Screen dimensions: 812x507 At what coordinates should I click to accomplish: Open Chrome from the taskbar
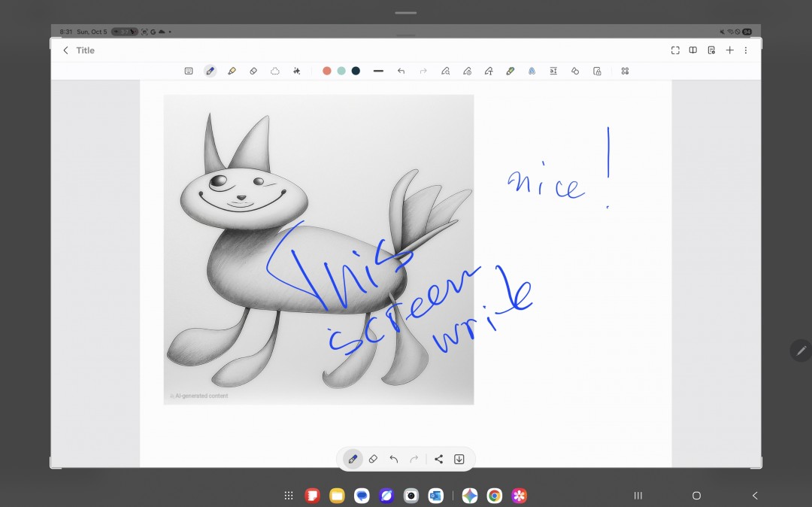pyautogui.click(x=494, y=496)
